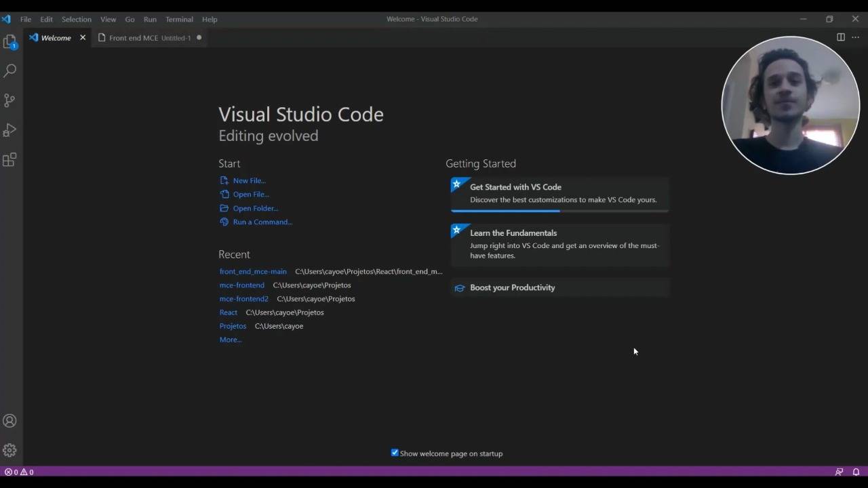This screenshot has height=488, width=868.
Task: Close the Welcome tab
Action: (x=83, y=38)
